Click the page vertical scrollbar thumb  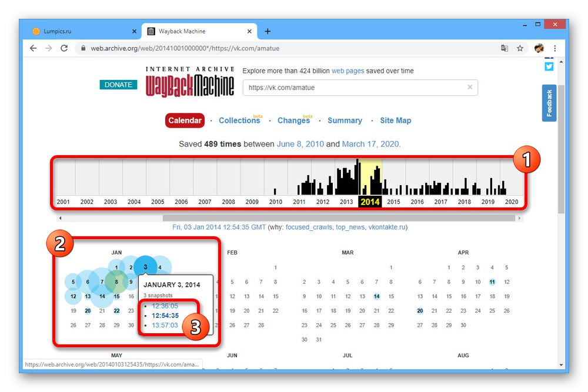(561, 149)
